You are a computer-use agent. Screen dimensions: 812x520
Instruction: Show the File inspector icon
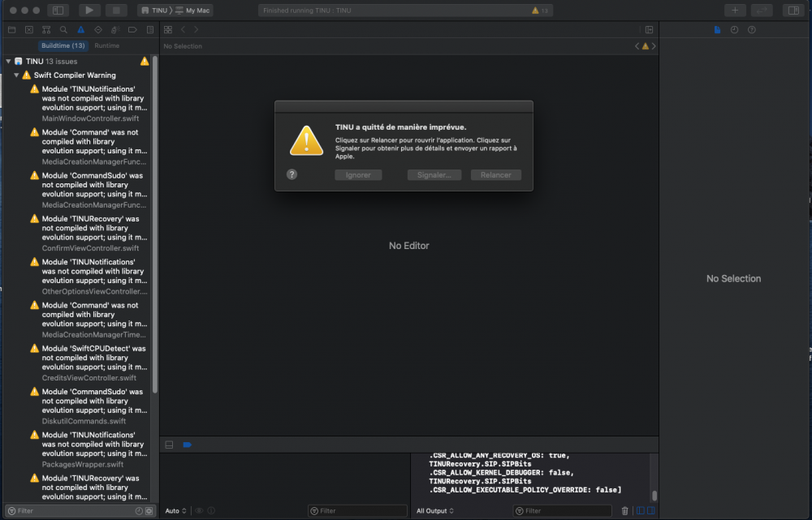point(717,30)
